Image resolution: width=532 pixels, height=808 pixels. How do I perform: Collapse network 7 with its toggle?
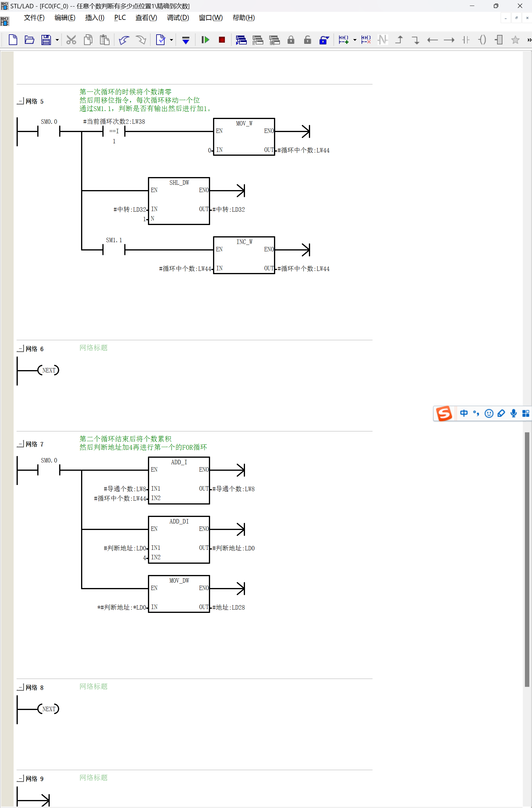[x=21, y=444]
